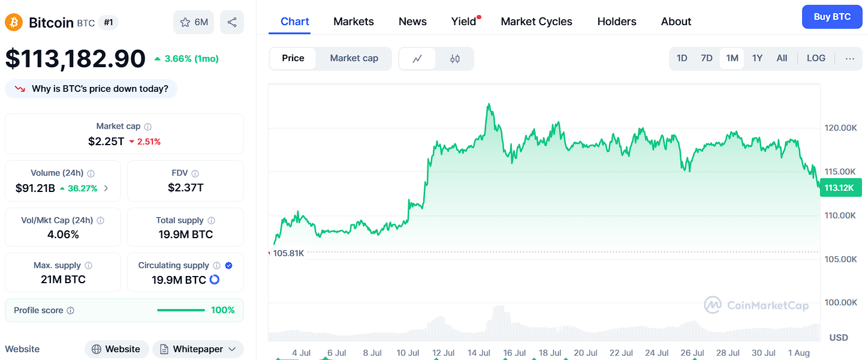868x360 pixels.
Task: Click Max. supply info icon
Action: (89, 266)
